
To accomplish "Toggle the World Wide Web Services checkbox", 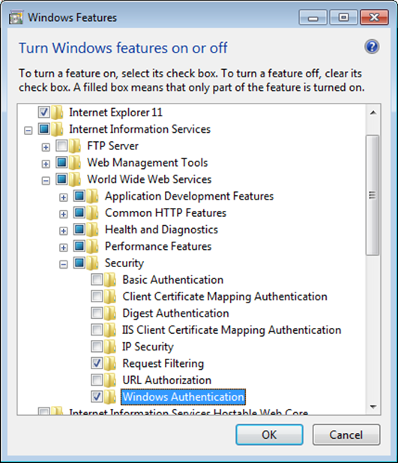I will (62, 179).
